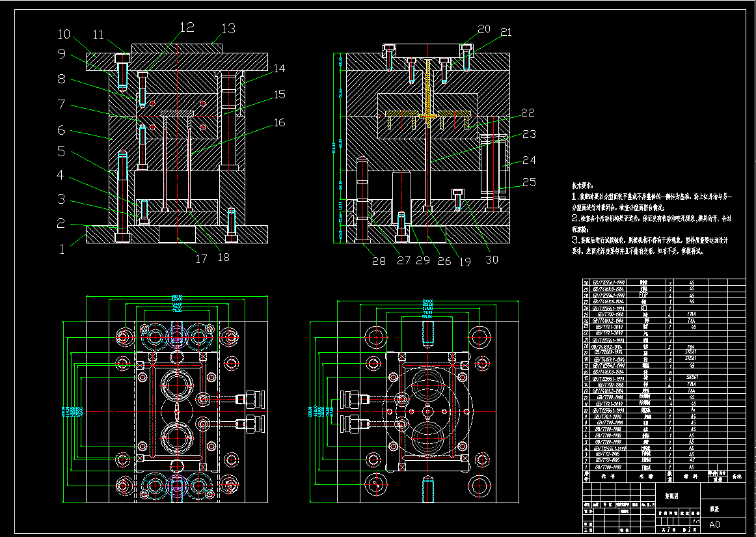This screenshot has height=537, width=756.
Task: Select leader callout number 23
Action: pyautogui.click(x=529, y=134)
